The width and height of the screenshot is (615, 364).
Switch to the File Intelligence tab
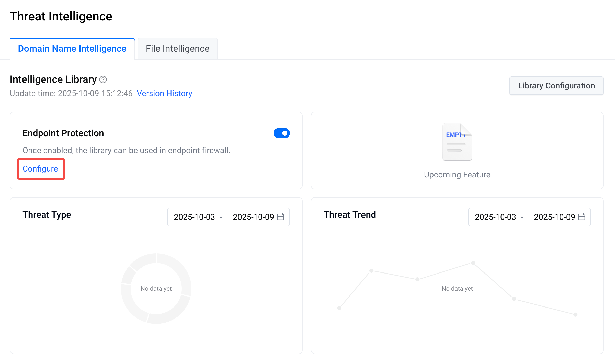[178, 49]
